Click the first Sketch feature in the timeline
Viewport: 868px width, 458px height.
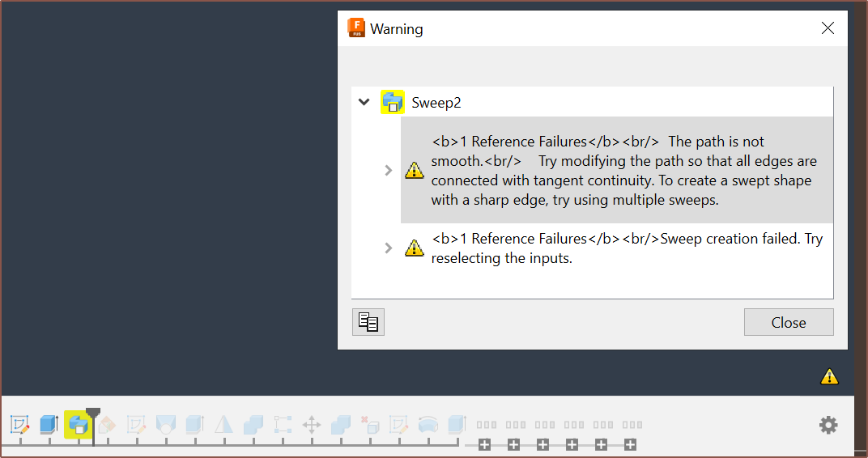click(19, 423)
